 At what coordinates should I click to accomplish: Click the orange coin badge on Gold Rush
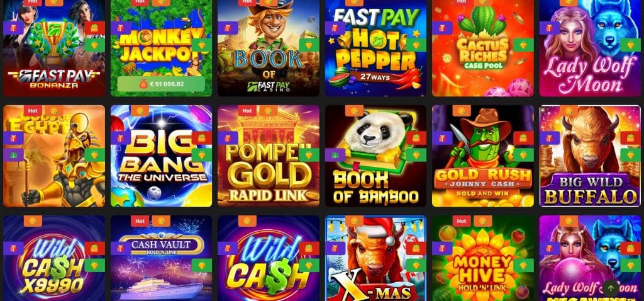click(462, 111)
